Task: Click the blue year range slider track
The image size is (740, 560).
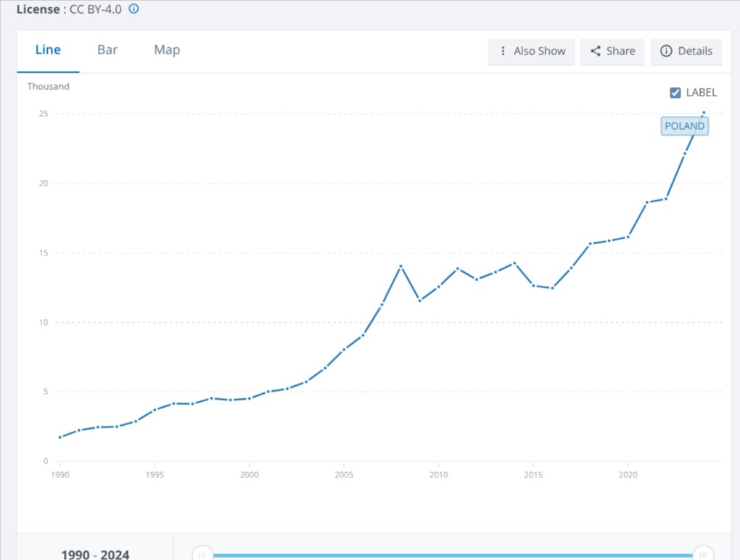Action: (453, 556)
